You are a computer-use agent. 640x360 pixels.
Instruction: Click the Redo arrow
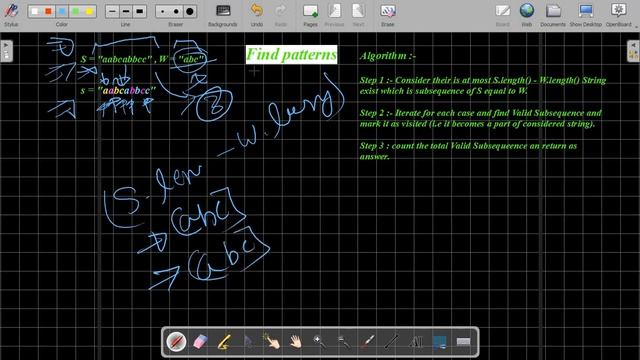pos(281,15)
